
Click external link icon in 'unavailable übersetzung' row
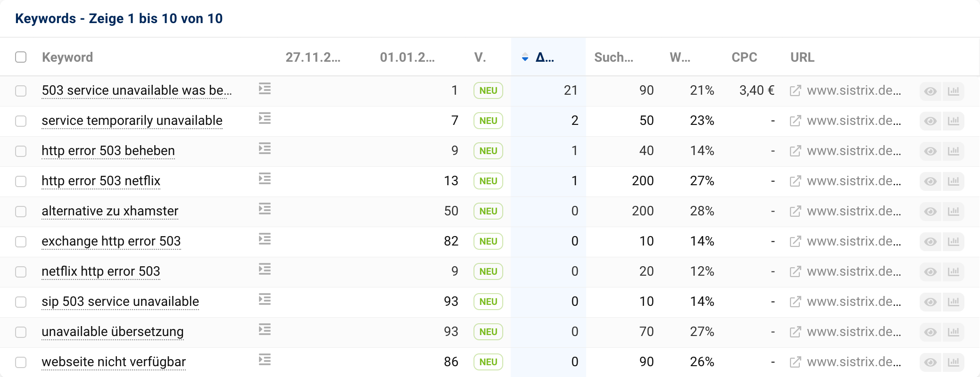pos(795,332)
